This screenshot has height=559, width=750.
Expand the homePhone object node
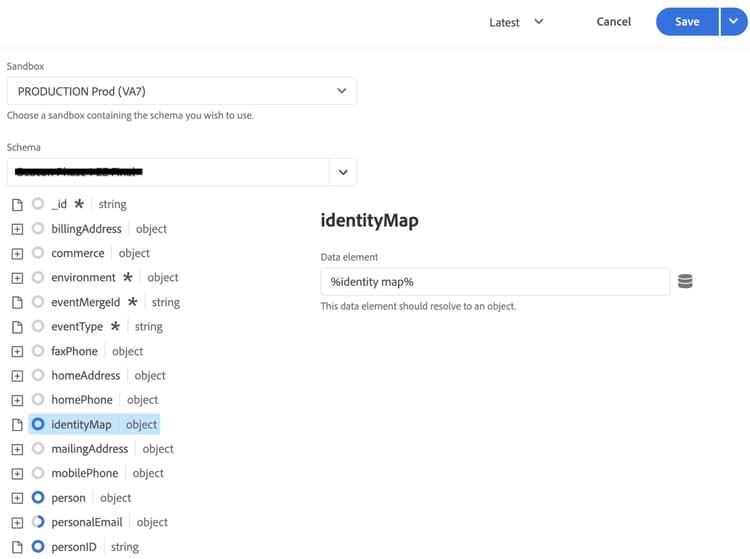tap(17, 400)
